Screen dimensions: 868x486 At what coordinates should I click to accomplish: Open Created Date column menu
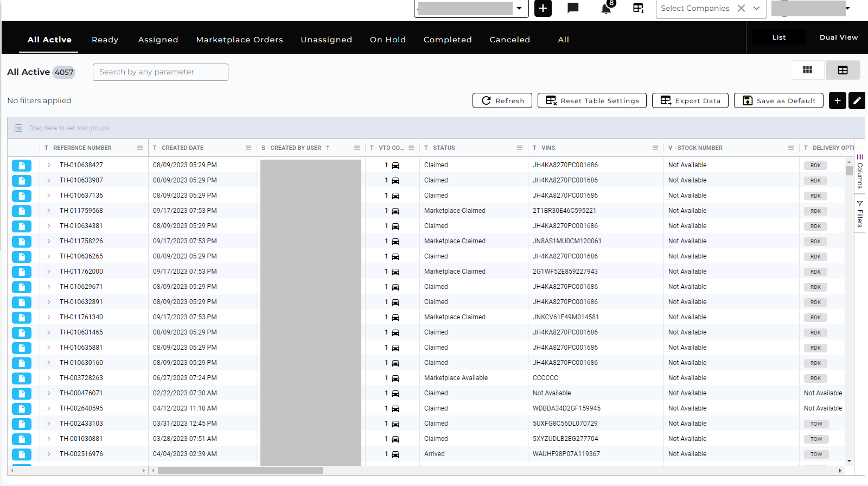pyautogui.click(x=248, y=148)
